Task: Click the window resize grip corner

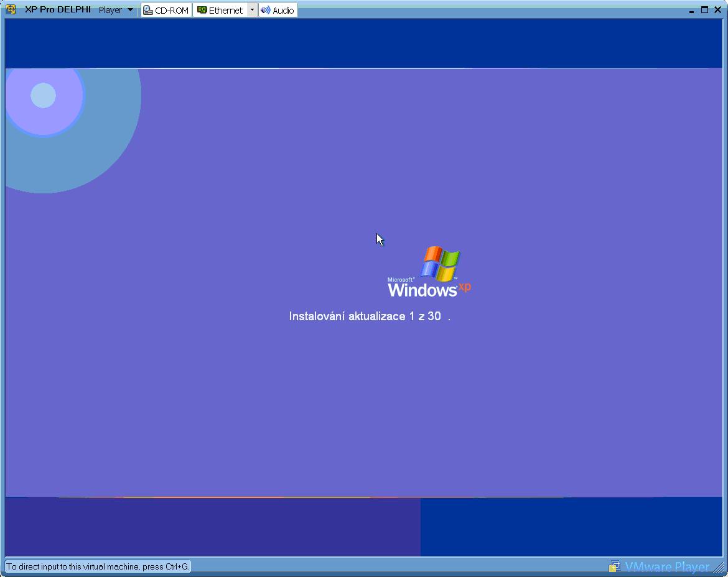Action: tap(719, 567)
